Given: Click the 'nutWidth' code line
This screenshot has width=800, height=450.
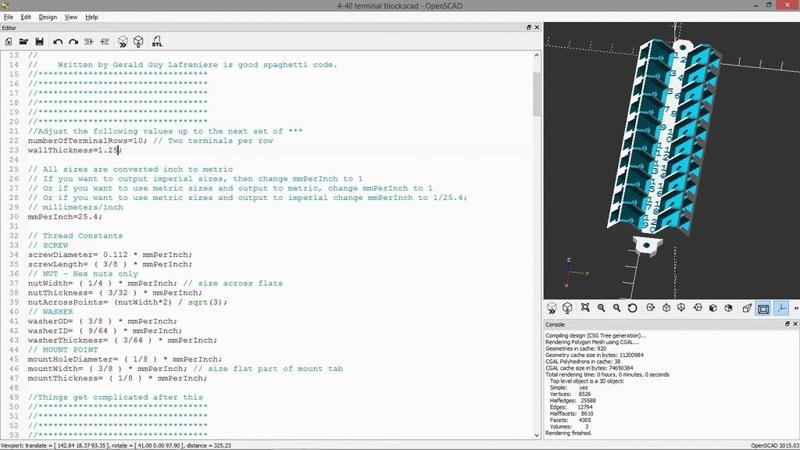Looking at the screenshot, I should point(155,283).
